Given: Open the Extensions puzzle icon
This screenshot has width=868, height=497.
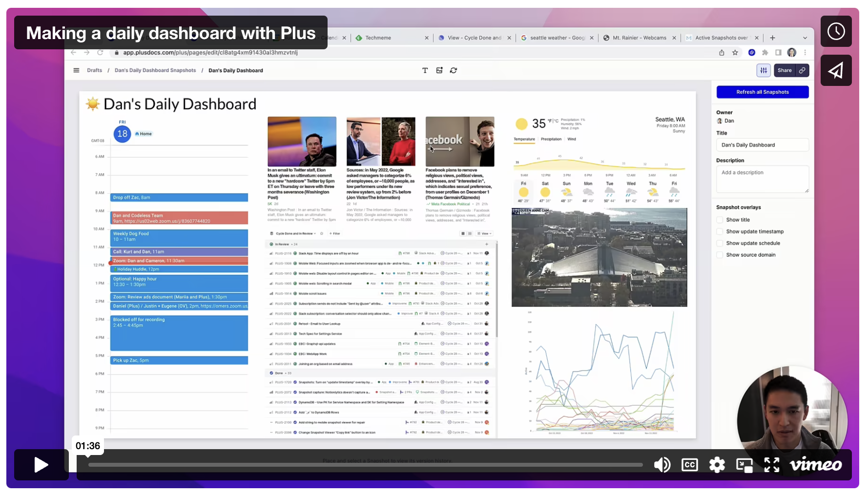Looking at the screenshot, I should (x=765, y=53).
